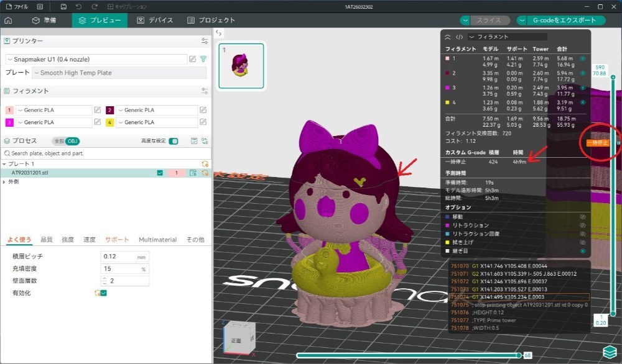Select plate 1 thumbnail
Viewport: 622px width, 364px height.
click(x=241, y=66)
